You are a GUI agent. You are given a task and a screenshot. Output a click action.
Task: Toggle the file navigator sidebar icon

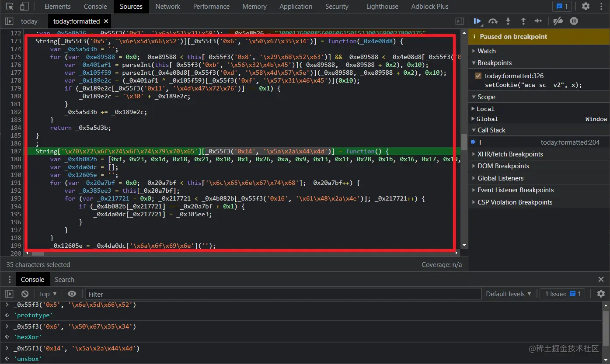[9, 21]
